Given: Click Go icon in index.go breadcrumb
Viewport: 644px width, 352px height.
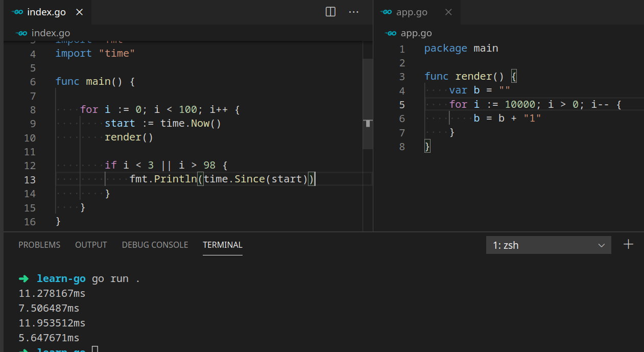Looking at the screenshot, I should click(x=21, y=33).
